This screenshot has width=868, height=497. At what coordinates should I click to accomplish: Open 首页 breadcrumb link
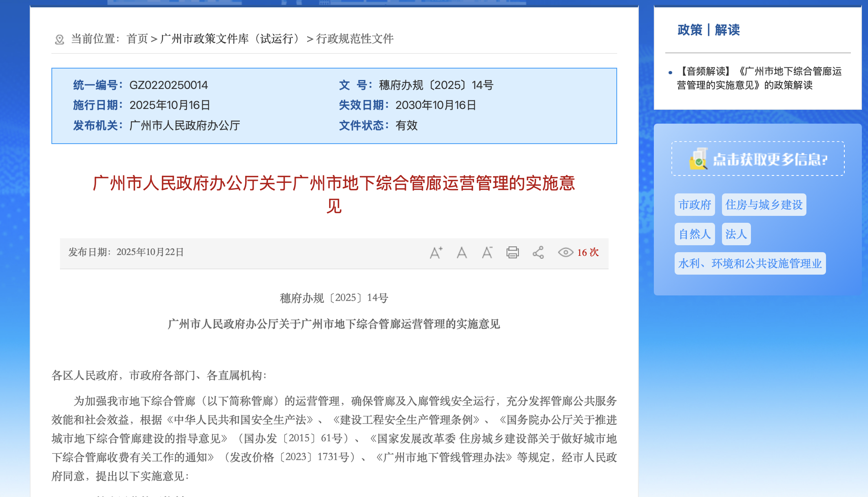(x=137, y=39)
